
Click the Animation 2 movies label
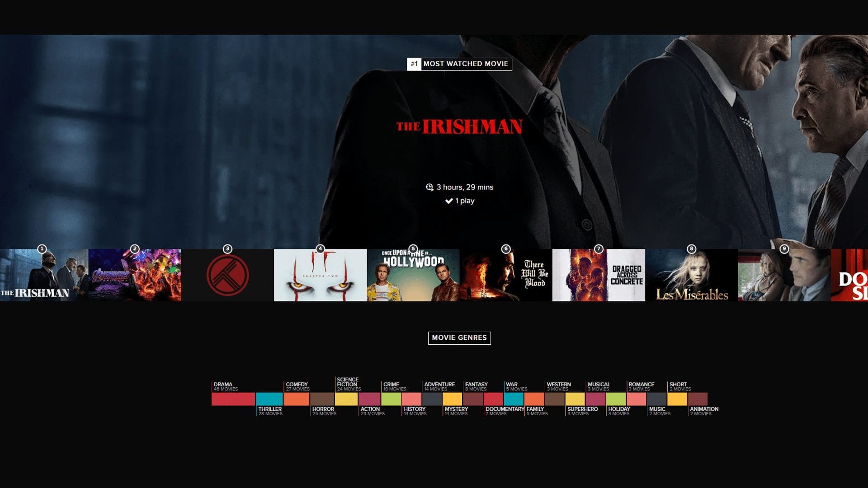pyautogui.click(x=703, y=411)
